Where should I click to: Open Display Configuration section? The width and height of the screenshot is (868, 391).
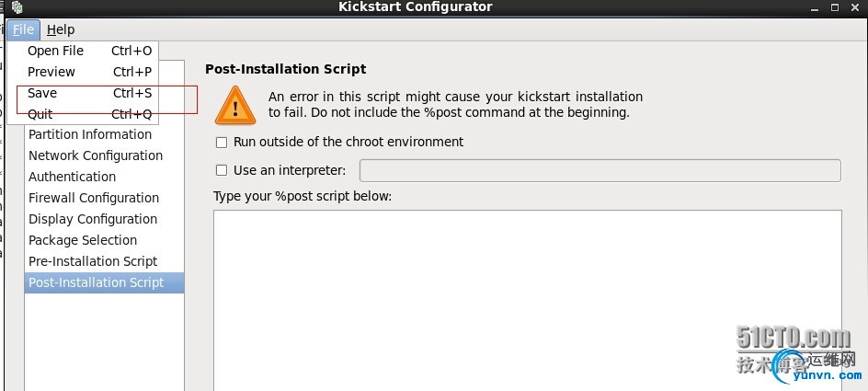pos(93,219)
